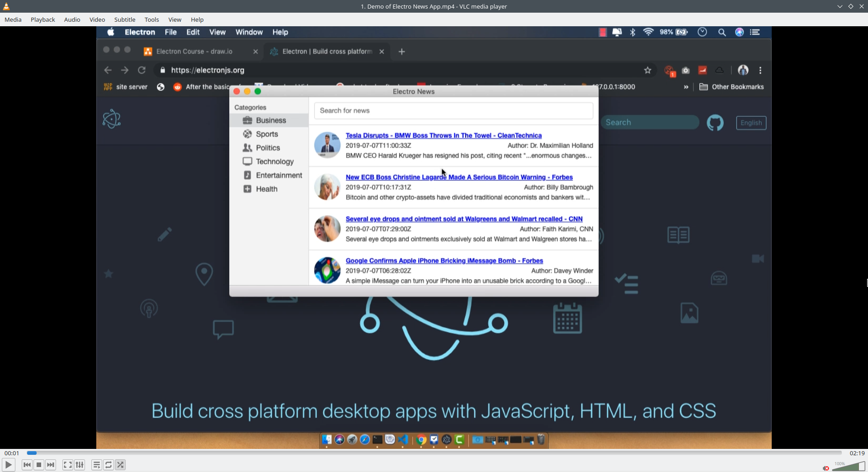Toggle VLC loop mode button
The image size is (868, 472).
click(x=108, y=465)
